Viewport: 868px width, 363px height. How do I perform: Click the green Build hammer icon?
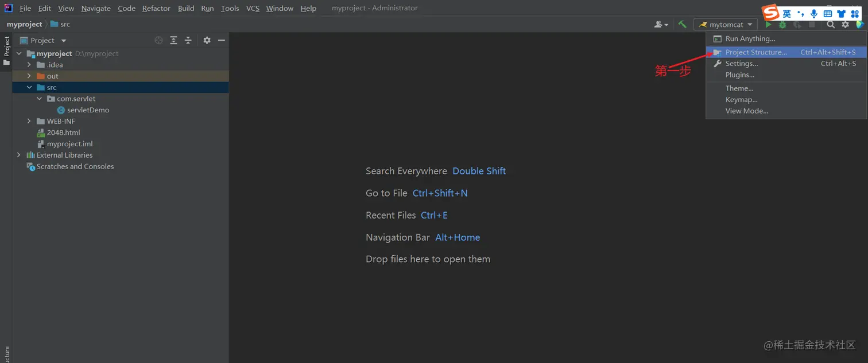click(x=682, y=24)
